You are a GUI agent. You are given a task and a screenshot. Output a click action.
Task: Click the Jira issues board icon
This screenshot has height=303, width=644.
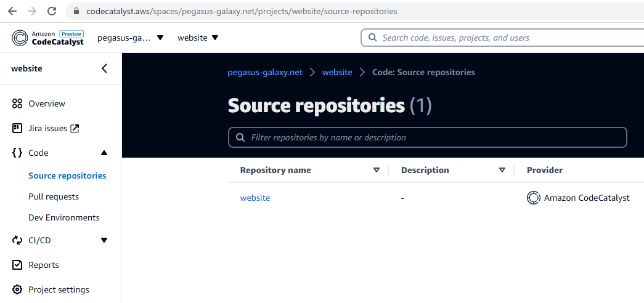[17, 128]
